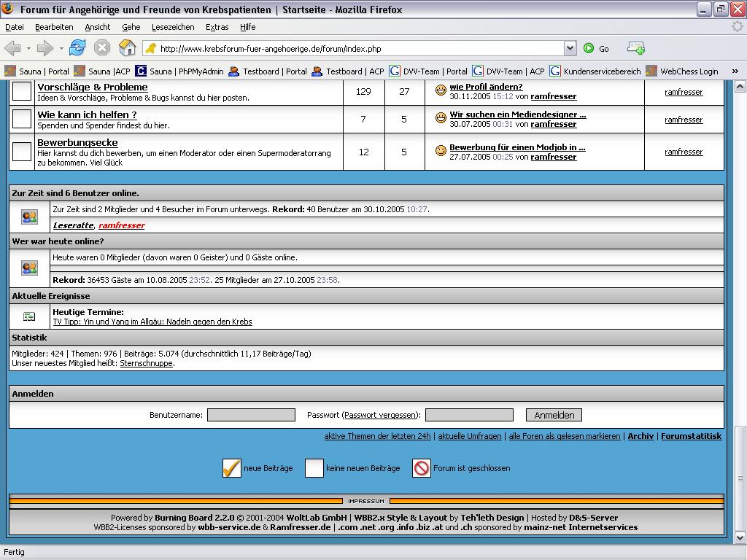
Task: Click the green Go button icon
Action: (x=589, y=49)
